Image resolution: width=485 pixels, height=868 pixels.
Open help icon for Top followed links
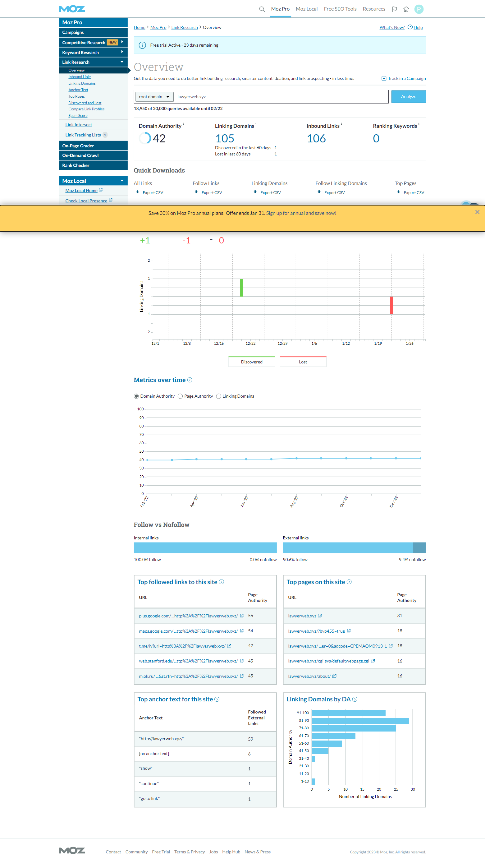[x=221, y=582]
